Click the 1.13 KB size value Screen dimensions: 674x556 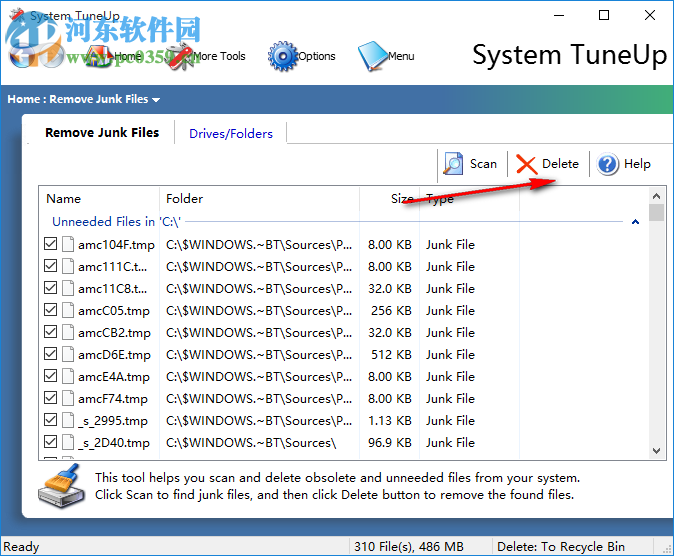click(x=389, y=421)
